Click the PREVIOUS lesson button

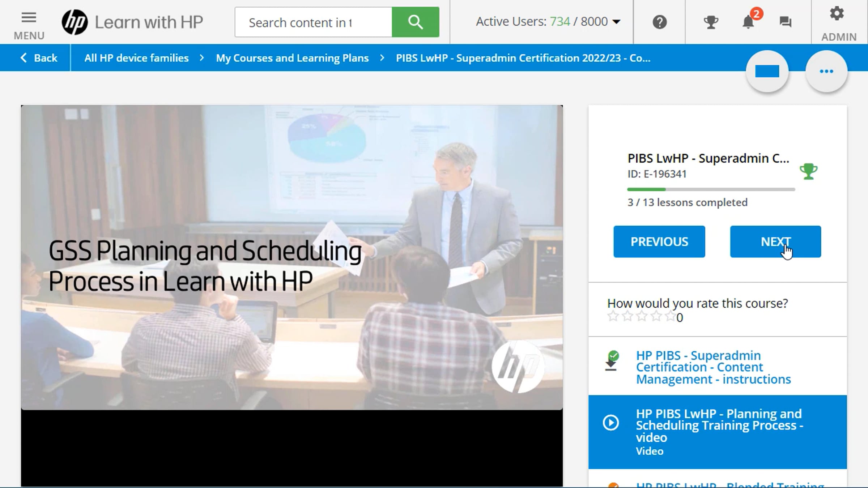click(x=659, y=241)
